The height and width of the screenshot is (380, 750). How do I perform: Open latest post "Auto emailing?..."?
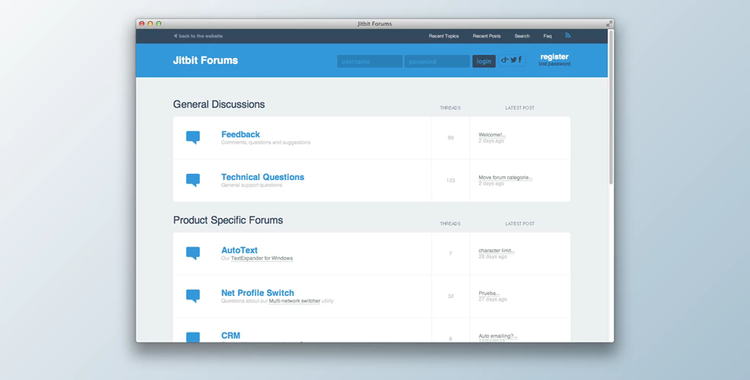498,336
